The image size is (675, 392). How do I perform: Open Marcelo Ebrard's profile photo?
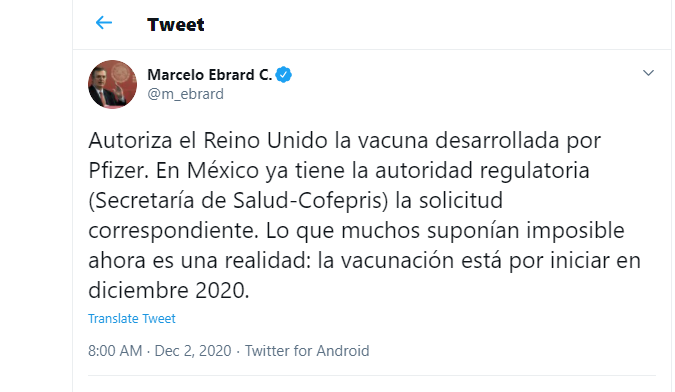112,84
